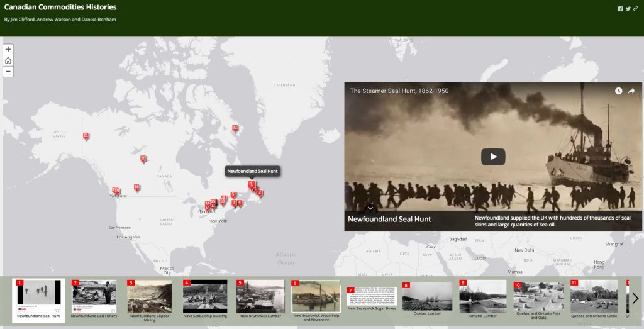The width and height of the screenshot is (644, 329).
Task: Zoom in on the map
Action: point(8,49)
